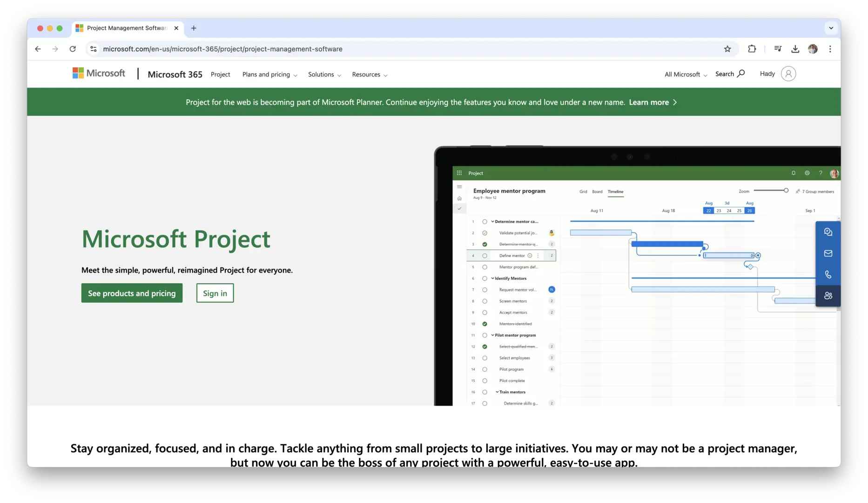Click See products and pricing button
The width and height of the screenshot is (868, 503).
[132, 293]
